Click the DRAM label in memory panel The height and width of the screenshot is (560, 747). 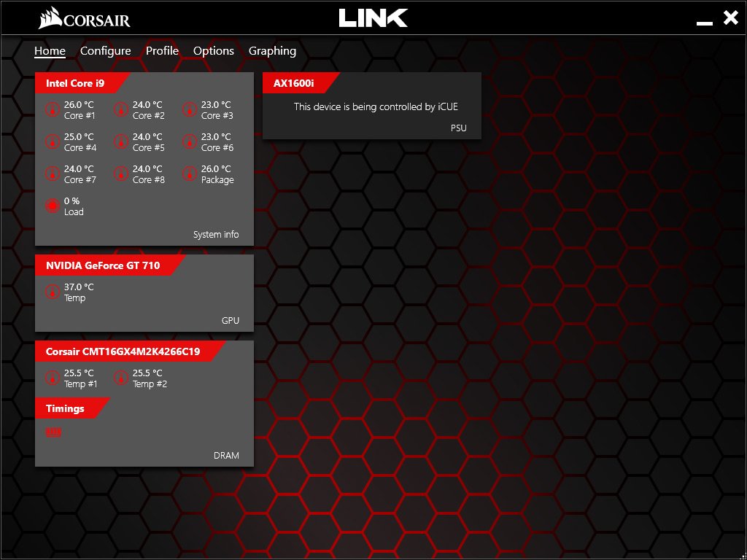pyautogui.click(x=226, y=455)
